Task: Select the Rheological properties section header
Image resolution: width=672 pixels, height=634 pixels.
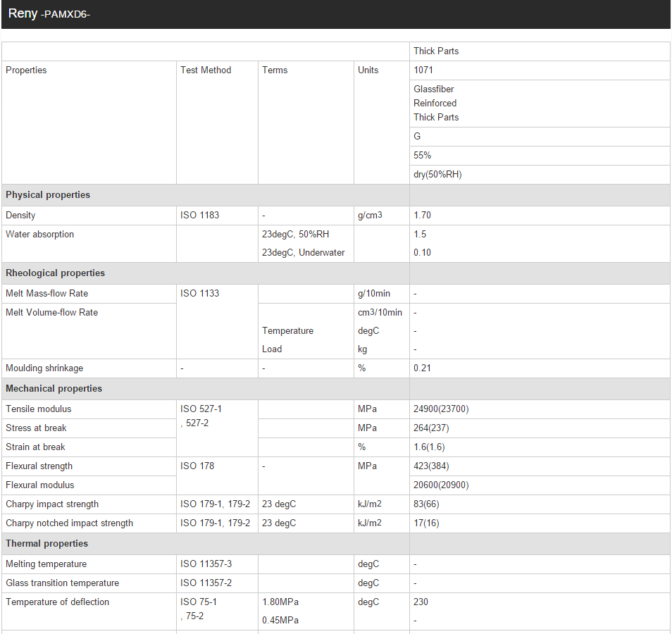Action: (55, 273)
